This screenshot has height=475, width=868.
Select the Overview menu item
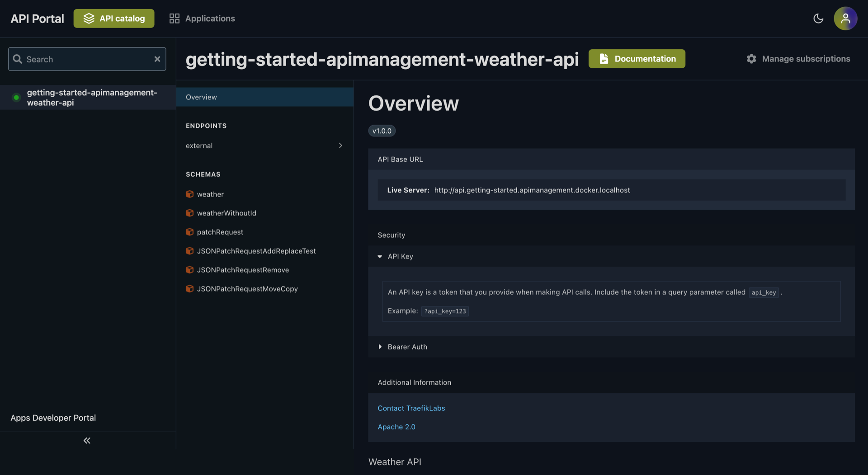point(265,97)
